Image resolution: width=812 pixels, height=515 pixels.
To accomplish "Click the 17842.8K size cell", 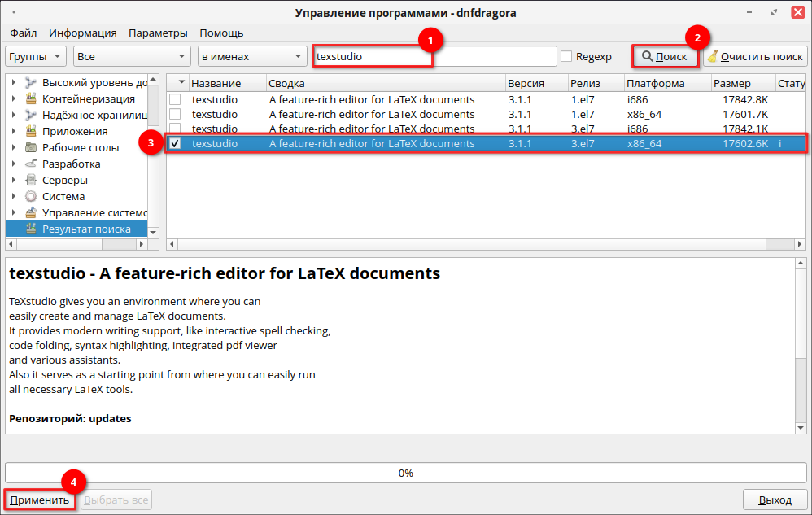I will [745, 99].
